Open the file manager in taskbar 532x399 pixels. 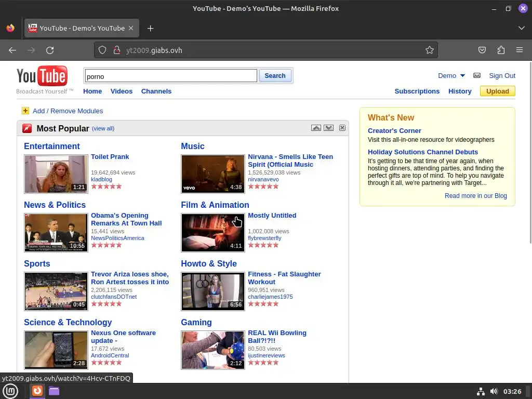(x=54, y=391)
